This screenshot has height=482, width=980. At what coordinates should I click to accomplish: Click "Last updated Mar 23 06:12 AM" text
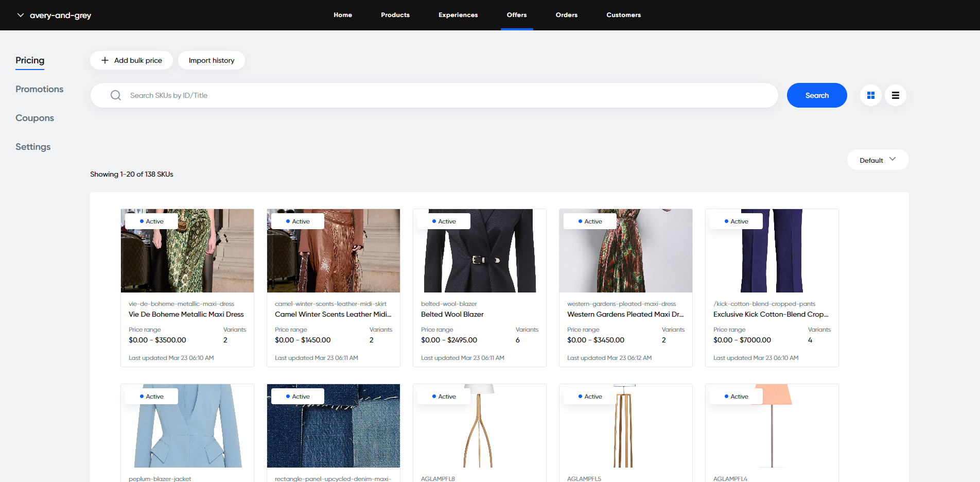pyautogui.click(x=609, y=358)
